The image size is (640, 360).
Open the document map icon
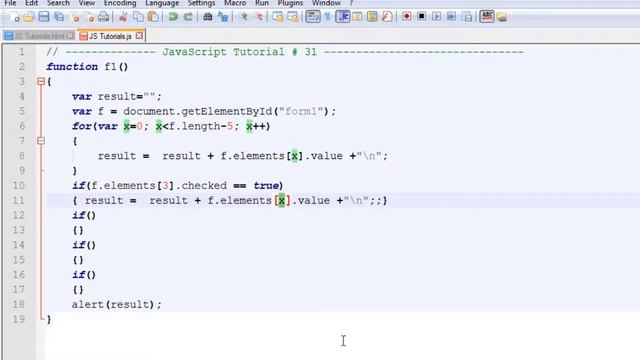pos(372,17)
